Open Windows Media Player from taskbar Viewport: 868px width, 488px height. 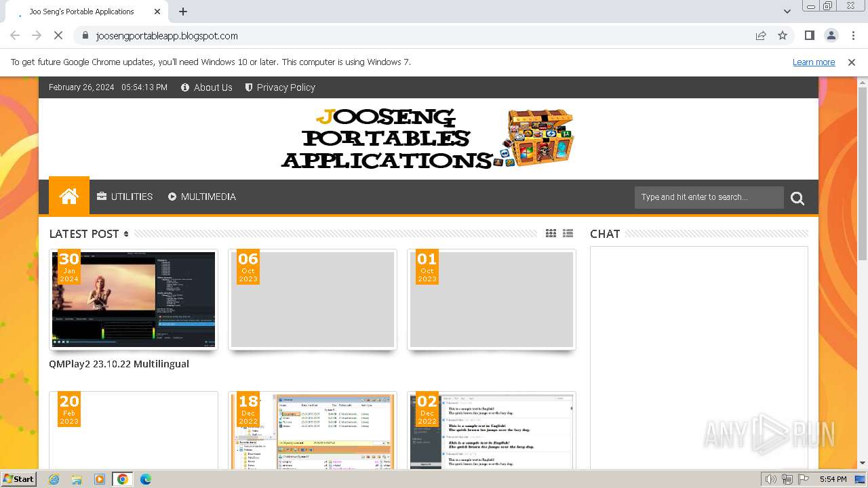(x=100, y=479)
